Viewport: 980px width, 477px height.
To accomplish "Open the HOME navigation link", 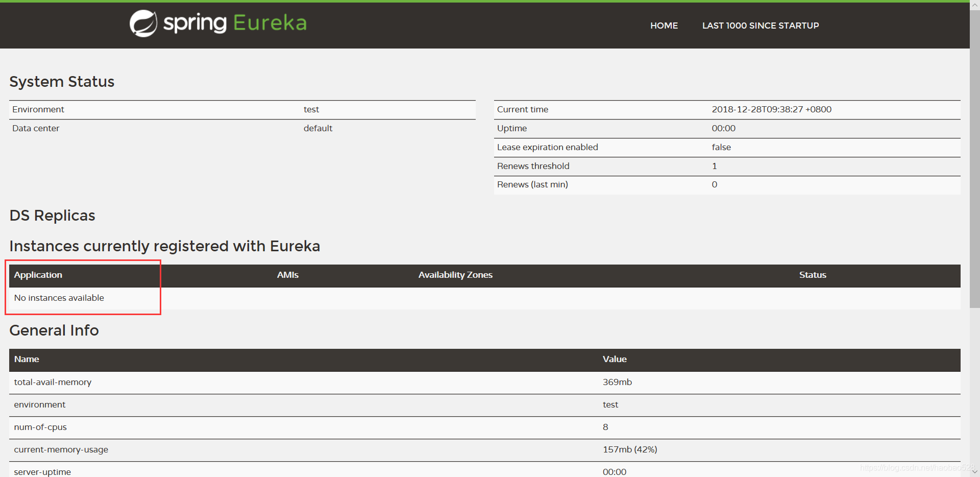I will click(x=664, y=26).
